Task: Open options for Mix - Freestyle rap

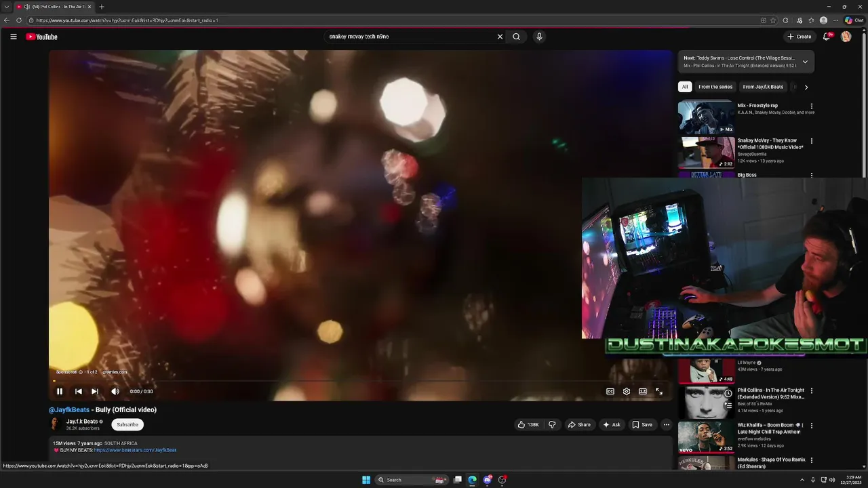Action: (x=811, y=106)
